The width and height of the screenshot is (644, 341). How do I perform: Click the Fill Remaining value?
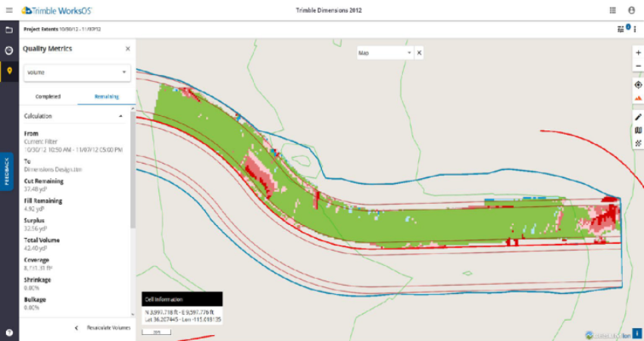[34, 208]
